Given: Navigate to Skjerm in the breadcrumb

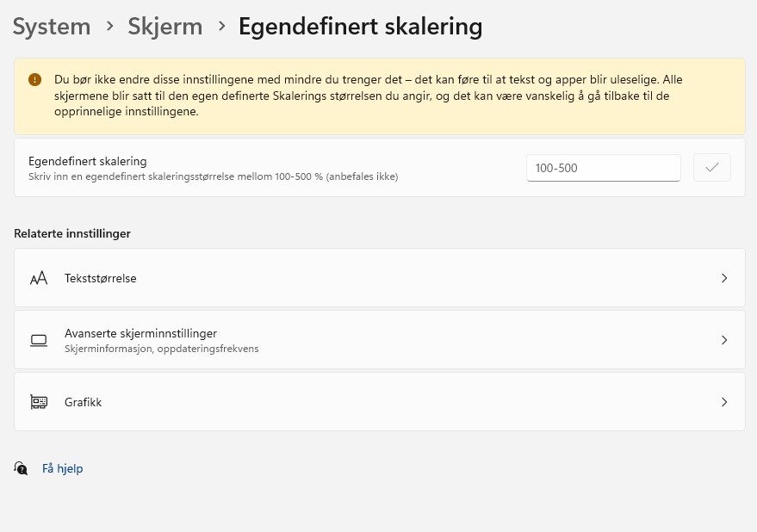Looking at the screenshot, I should tap(164, 27).
